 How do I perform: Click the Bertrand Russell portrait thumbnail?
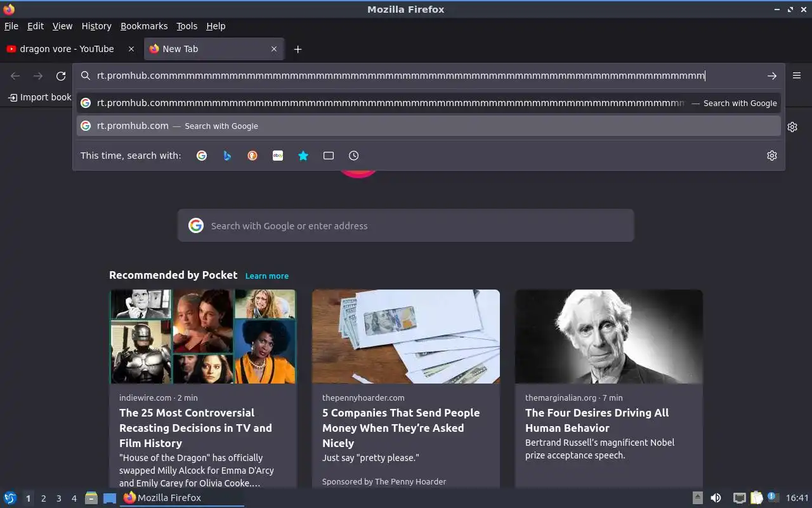pos(609,337)
